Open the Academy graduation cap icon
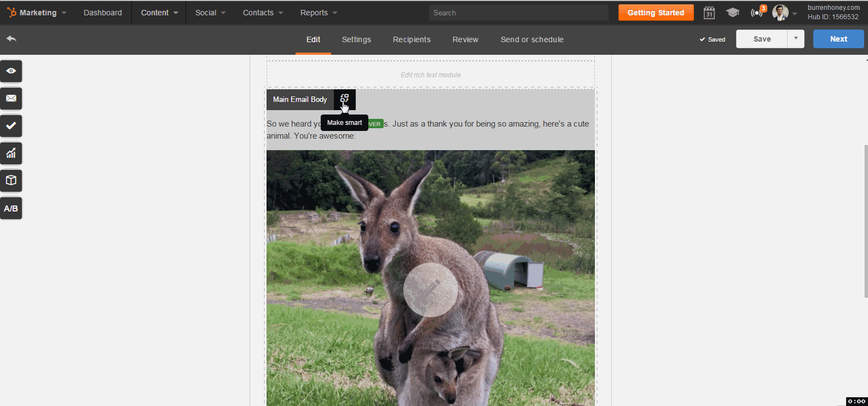The height and width of the screenshot is (406, 868). (x=733, y=13)
